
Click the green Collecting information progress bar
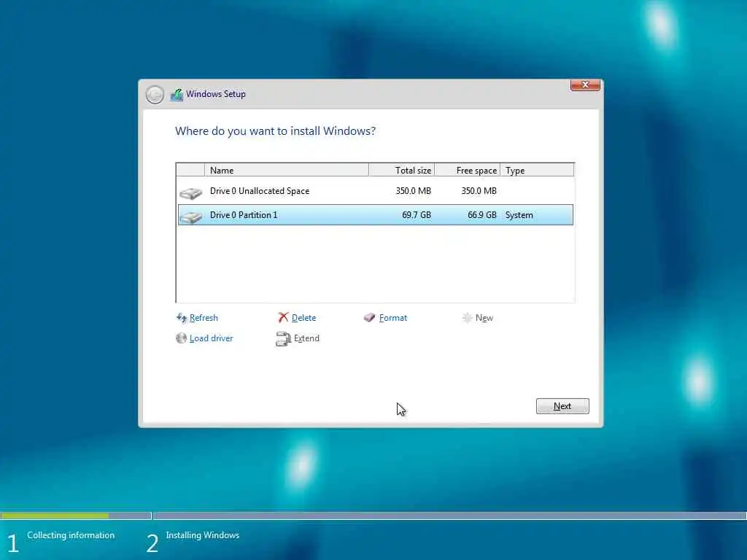pyautogui.click(x=54, y=516)
